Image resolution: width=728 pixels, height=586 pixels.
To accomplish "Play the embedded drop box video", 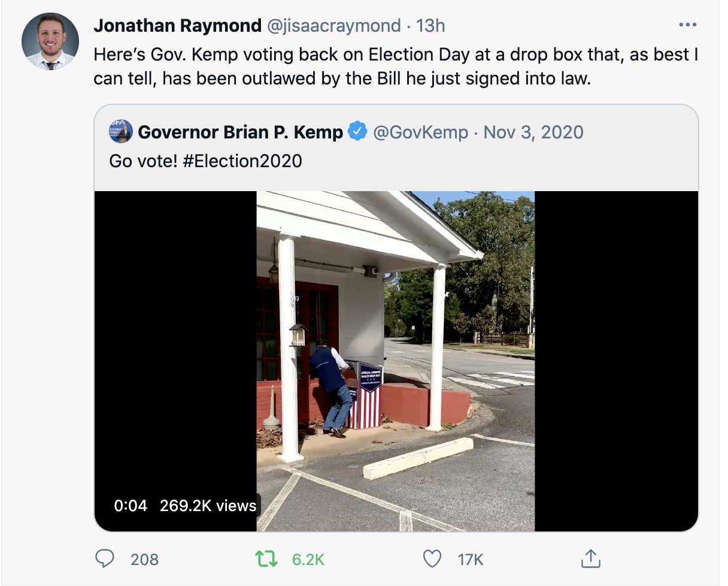I will coord(396,361).
